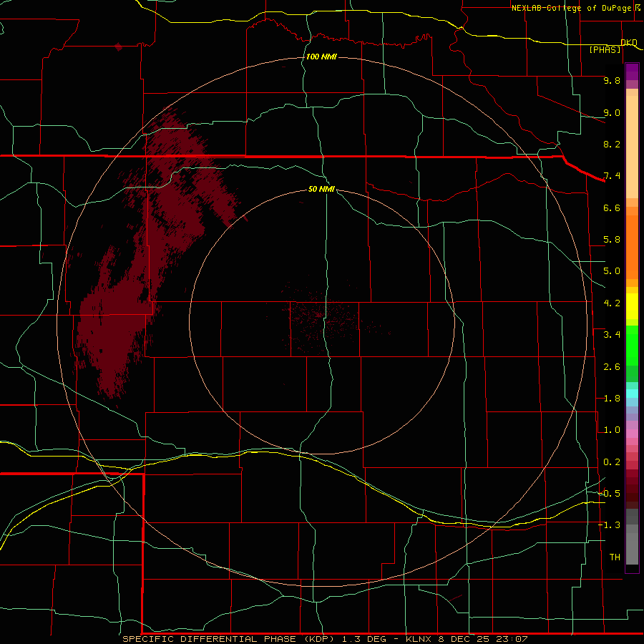Click the small dark red diamond marker in the northwest

tap(119, 47)
